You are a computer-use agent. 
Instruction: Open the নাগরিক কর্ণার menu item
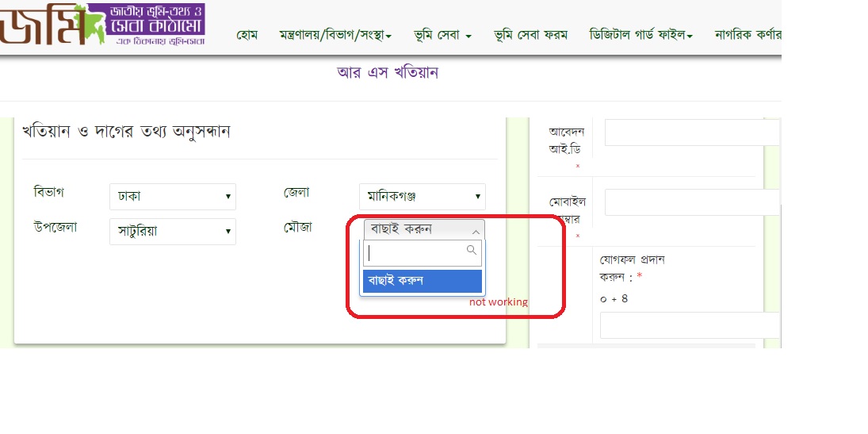tap(748, 36)
